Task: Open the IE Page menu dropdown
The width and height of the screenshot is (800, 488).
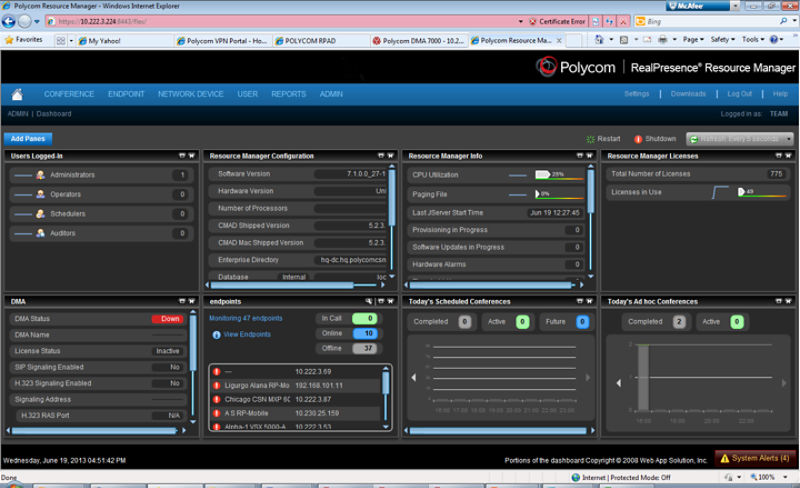Action: [x=693, y=39]
